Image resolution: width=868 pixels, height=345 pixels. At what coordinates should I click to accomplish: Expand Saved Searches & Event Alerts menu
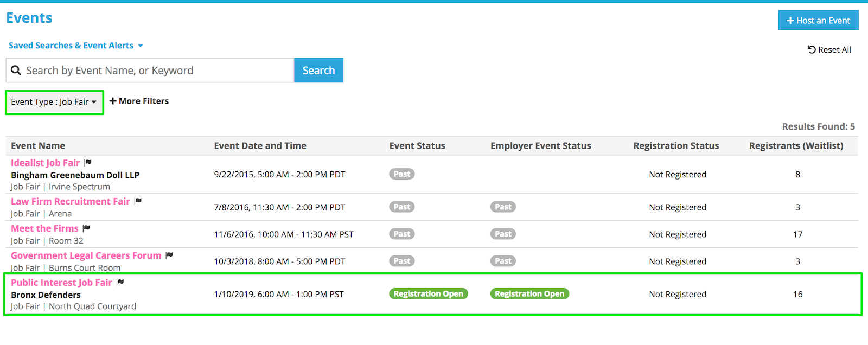[76, 46]
